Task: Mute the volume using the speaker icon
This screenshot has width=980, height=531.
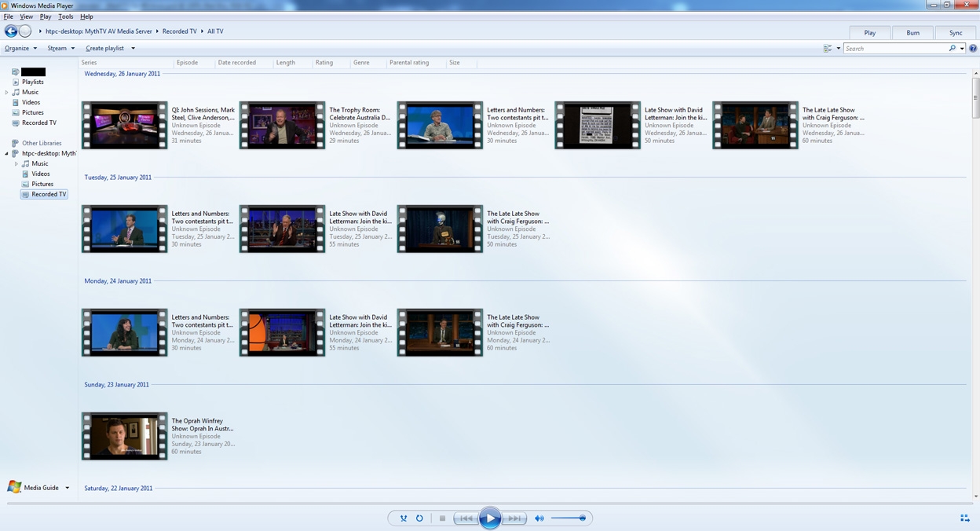Action: (x=539, y=518)
